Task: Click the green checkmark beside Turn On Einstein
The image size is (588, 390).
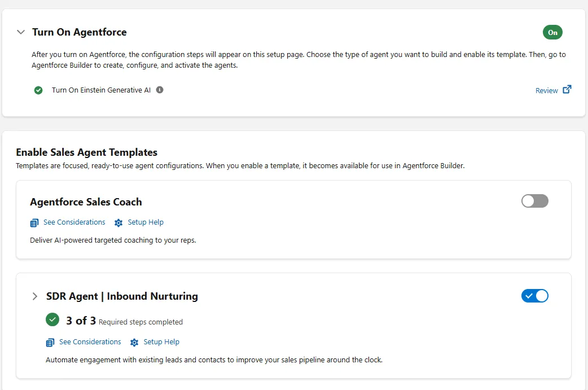Action: click(38, 90)
